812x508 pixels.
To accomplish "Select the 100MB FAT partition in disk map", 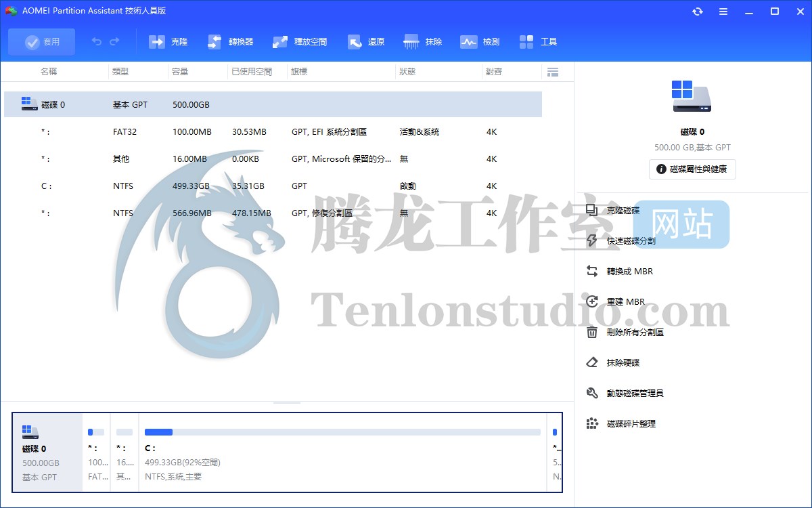I will 96,452.
